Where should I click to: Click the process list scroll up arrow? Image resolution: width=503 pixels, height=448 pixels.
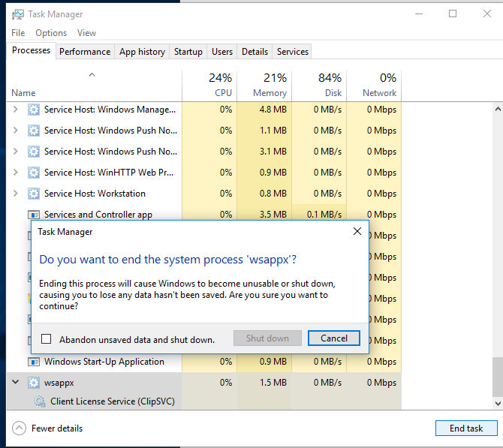pyautogui.click(x=498, y=110)
